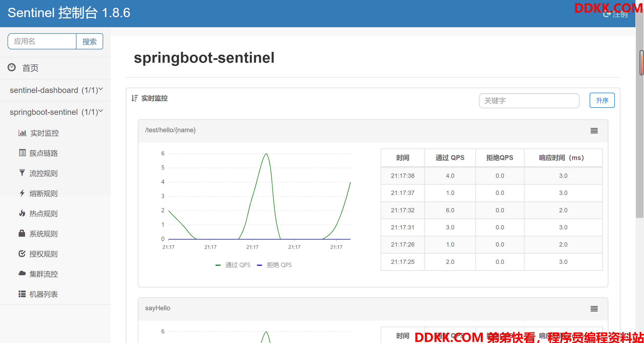644x343 pixels.
Task: Click the flame icon for 热点规则
Action: tap(22, 213)
